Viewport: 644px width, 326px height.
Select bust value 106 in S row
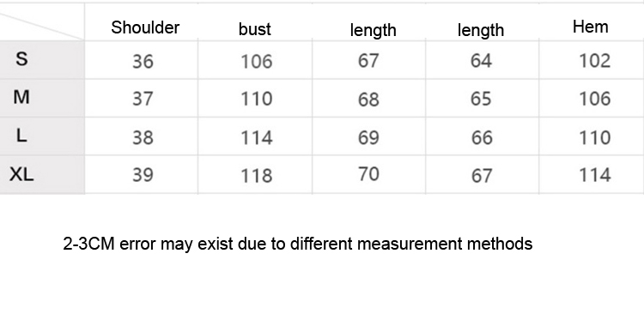pyautogui.click(x=256, y=62)
